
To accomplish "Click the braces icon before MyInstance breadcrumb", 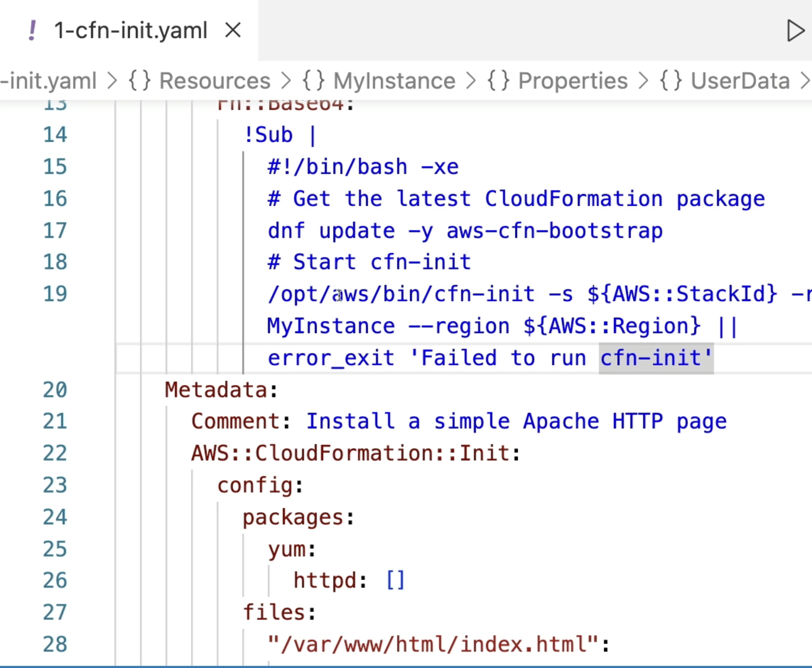I will (x=314, y=81).
